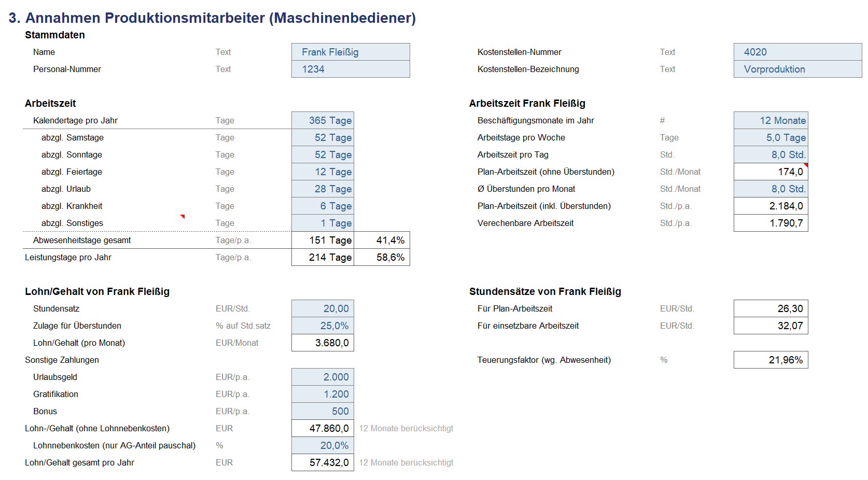Select the Arbeitstage pro Woche 5,0 Tage cell
The image size is (868, 480).
click(771, 137)
